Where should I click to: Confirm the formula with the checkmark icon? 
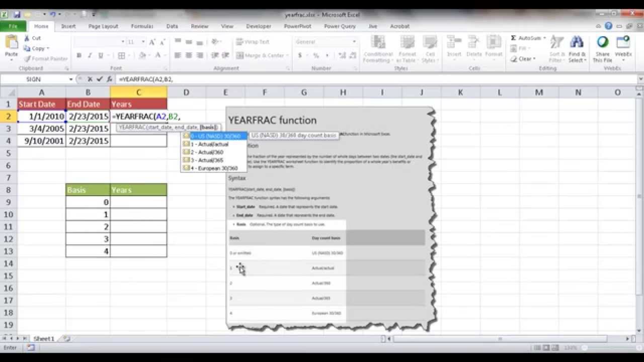pyautogui.click(x=99, y=79)
